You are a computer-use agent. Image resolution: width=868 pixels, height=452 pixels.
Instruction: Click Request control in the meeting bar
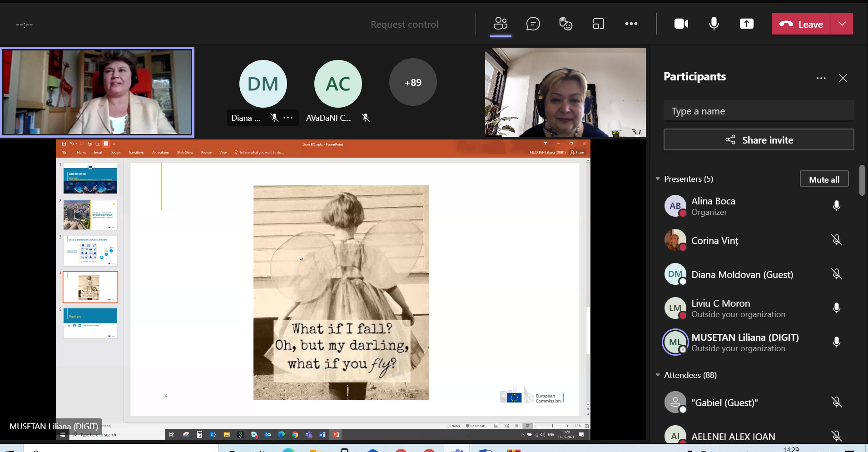pyautogui.click(x=404, y=25)
